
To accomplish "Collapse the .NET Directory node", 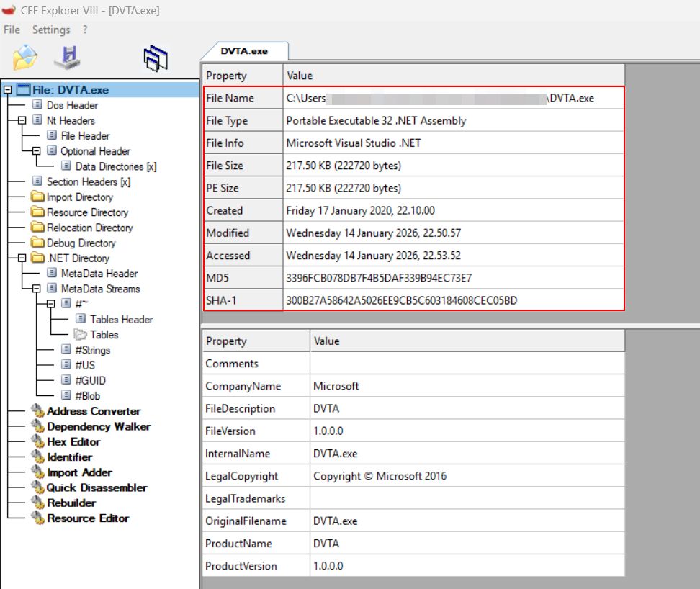I will 22,258.
